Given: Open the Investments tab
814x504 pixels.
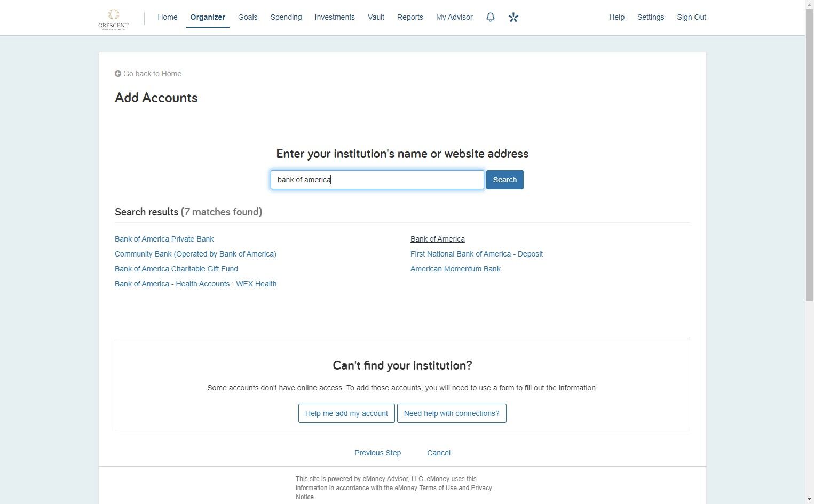Looking at the screenshot, I should pyautogui.click(x=335, y=17).
